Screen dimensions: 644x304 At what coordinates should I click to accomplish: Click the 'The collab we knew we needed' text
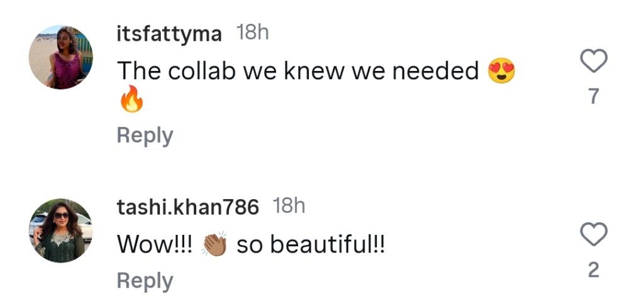[x=298, y=72]
